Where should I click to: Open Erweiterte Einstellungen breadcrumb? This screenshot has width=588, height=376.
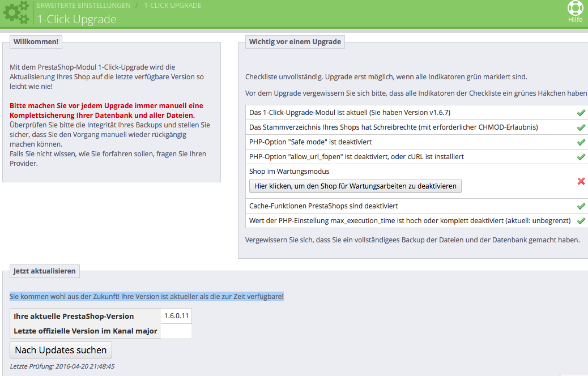[84, 6]
